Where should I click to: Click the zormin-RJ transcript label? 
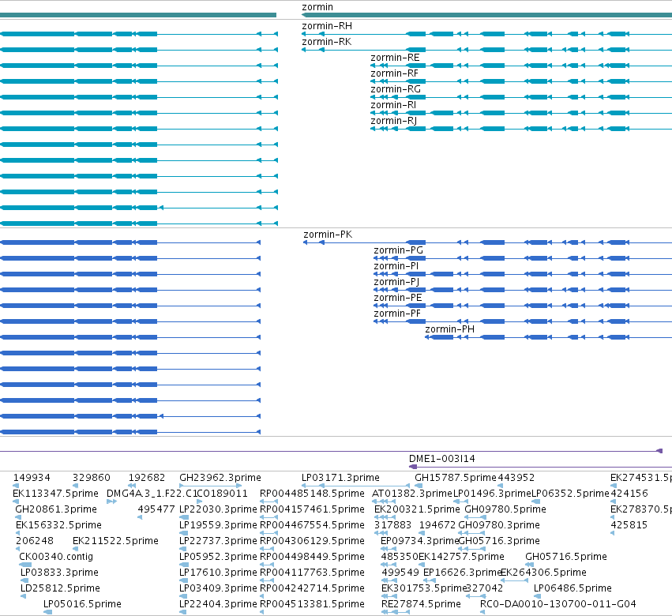[x=394, y=121]
